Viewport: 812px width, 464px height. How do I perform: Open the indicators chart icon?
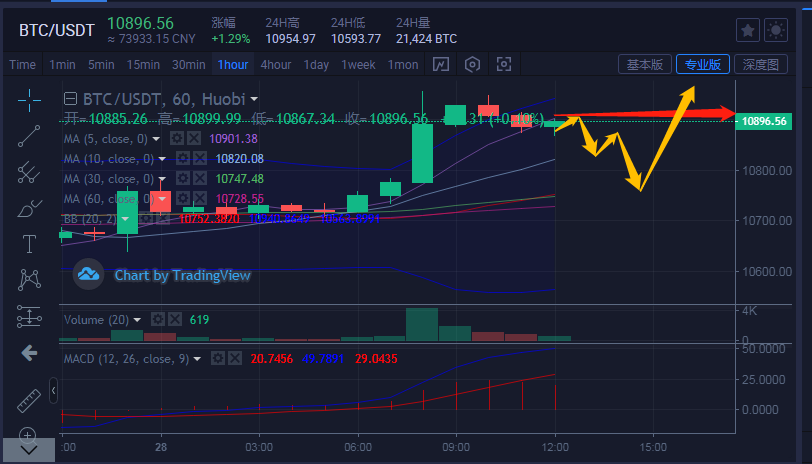441,64
